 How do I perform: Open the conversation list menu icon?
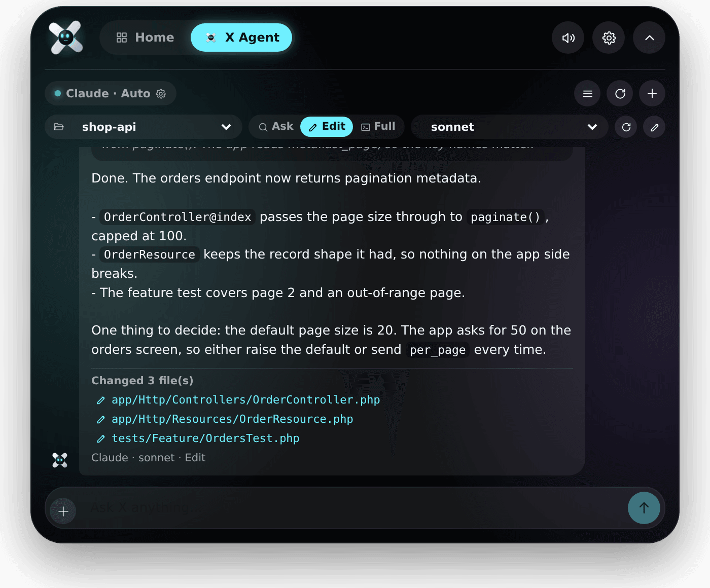587,93
